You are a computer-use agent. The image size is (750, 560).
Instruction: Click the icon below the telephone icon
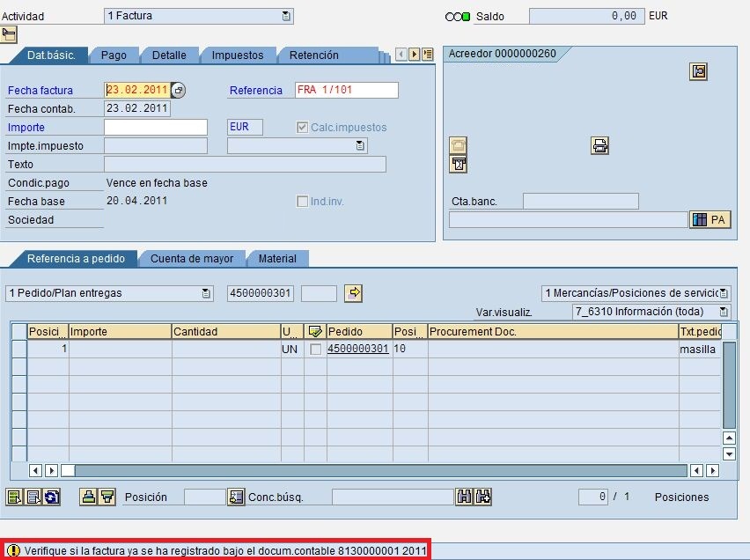[459, 164]
